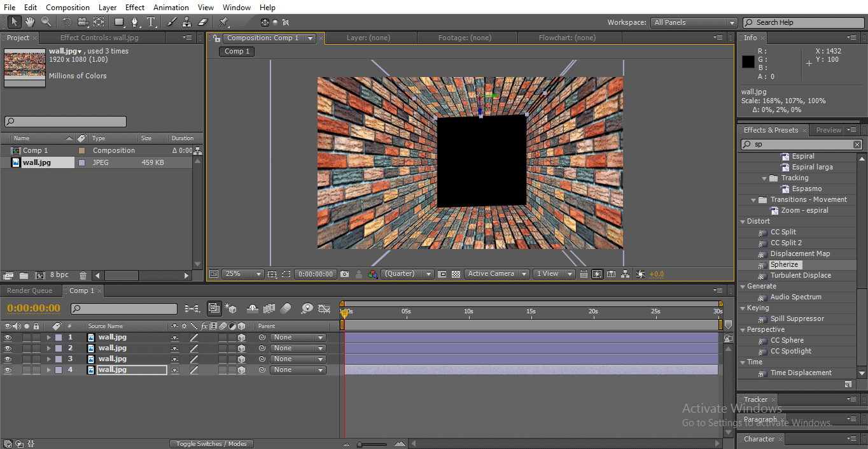Viewport: 868px width, 449px height.
Task: Apply the Spherize effect from the list
Action: [784, 264]
